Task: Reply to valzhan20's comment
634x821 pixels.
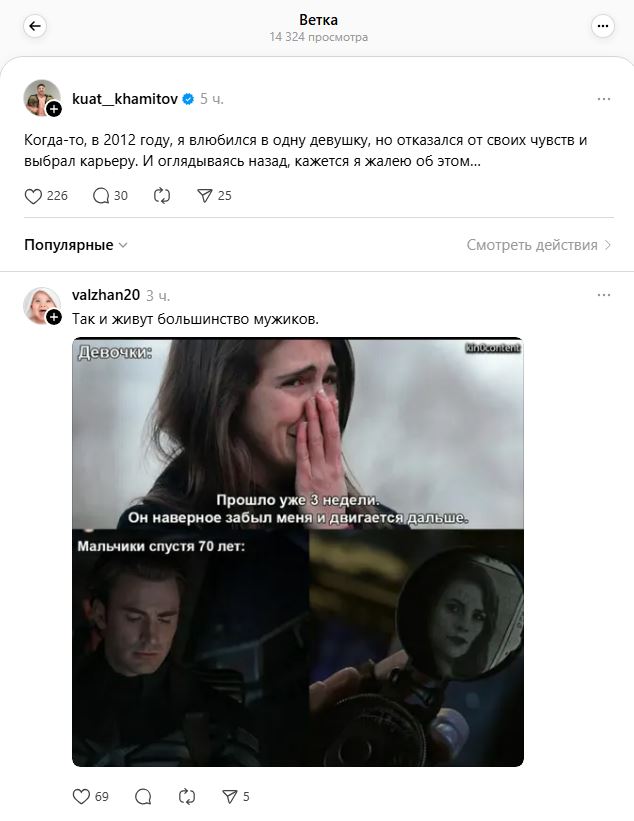Action: click(x=143, y=796)
